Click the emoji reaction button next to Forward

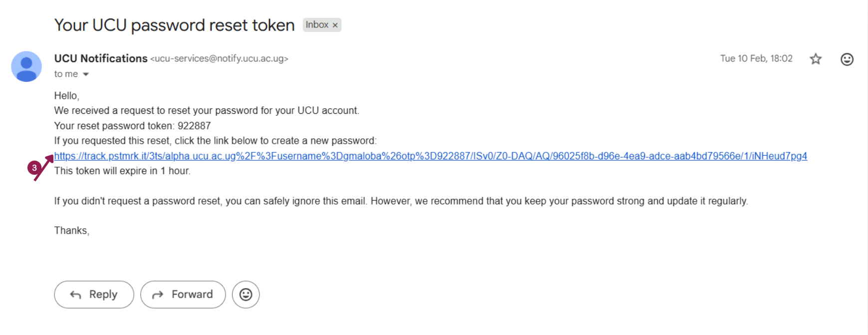(246, 295)
